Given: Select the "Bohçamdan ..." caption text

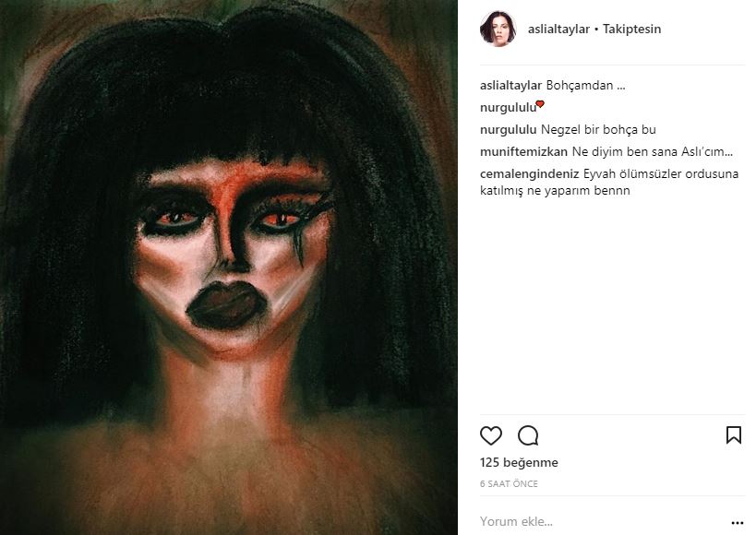Looking at the screenshot, I should tap(573, 85).
